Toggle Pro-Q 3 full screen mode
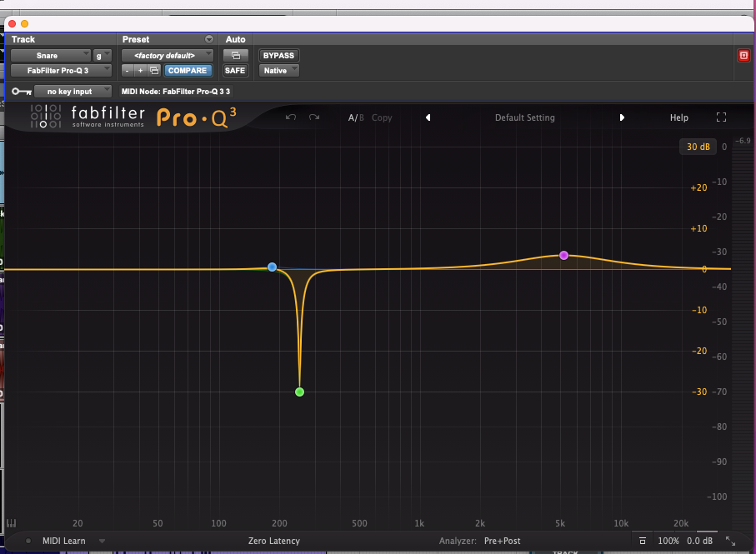This screenshot has height=554, width=756. click(721, 117)
